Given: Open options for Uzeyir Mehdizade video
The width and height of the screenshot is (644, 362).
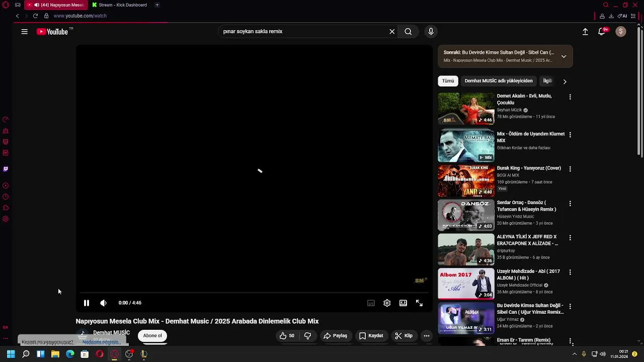Looking at the screenshot, I should (x=570, y=272).
